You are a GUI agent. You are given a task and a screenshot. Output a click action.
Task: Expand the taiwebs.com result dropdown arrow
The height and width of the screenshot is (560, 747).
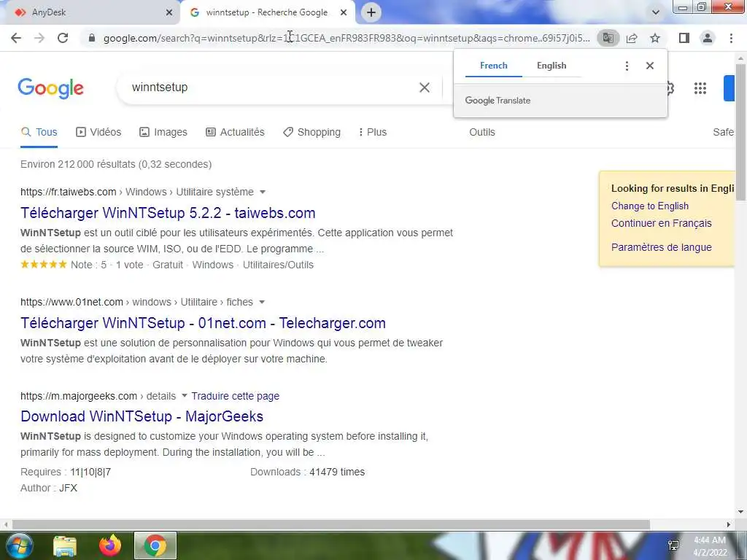click(x=263, y=192)
